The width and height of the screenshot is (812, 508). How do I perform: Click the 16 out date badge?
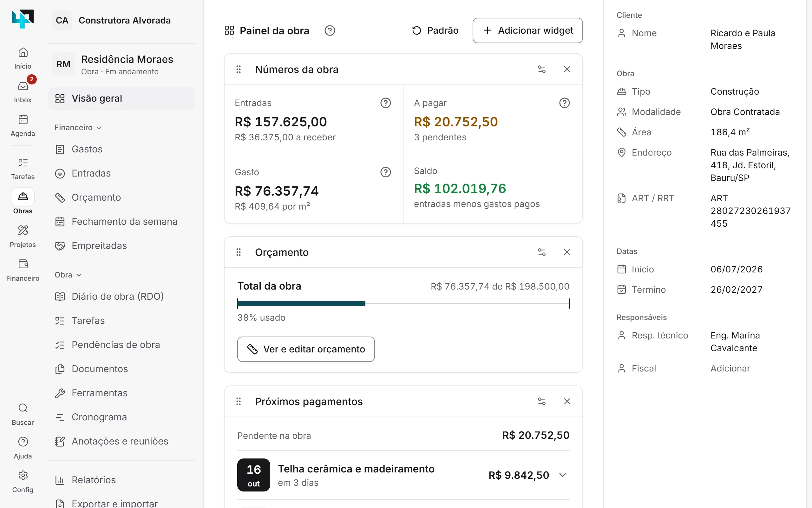pyautogui.click(x=254, y=475)
